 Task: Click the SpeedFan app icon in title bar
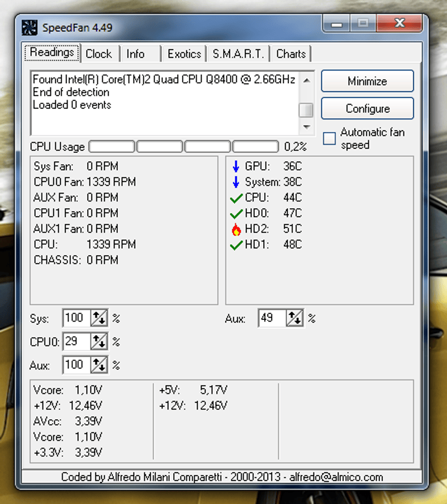(x=30, y=27)
